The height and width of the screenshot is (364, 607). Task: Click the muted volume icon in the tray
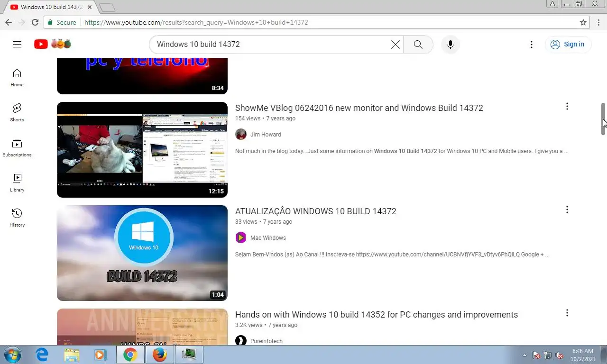(x=559, y=355)
